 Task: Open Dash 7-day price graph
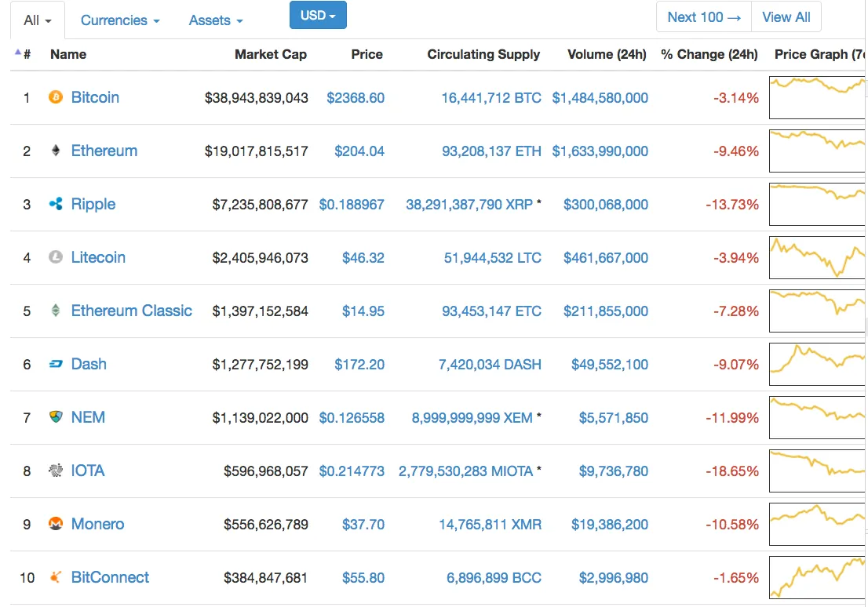pos(817,364)
